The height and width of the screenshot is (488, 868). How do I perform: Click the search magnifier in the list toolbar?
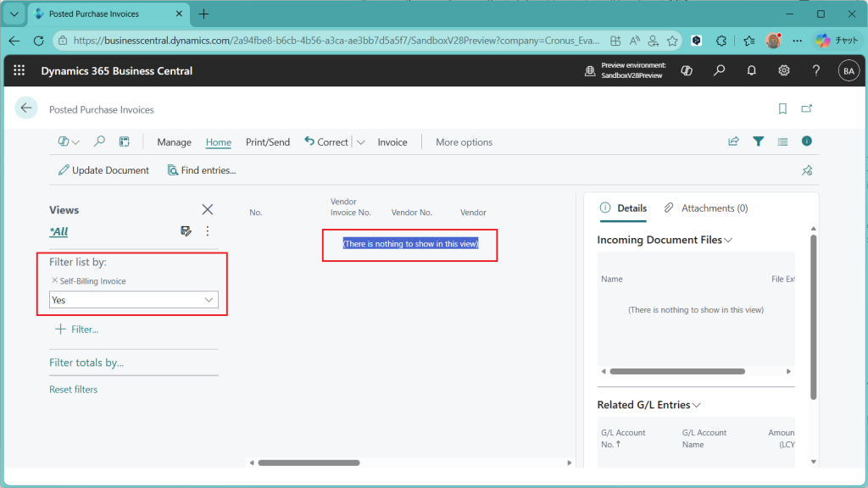point(99,141)
